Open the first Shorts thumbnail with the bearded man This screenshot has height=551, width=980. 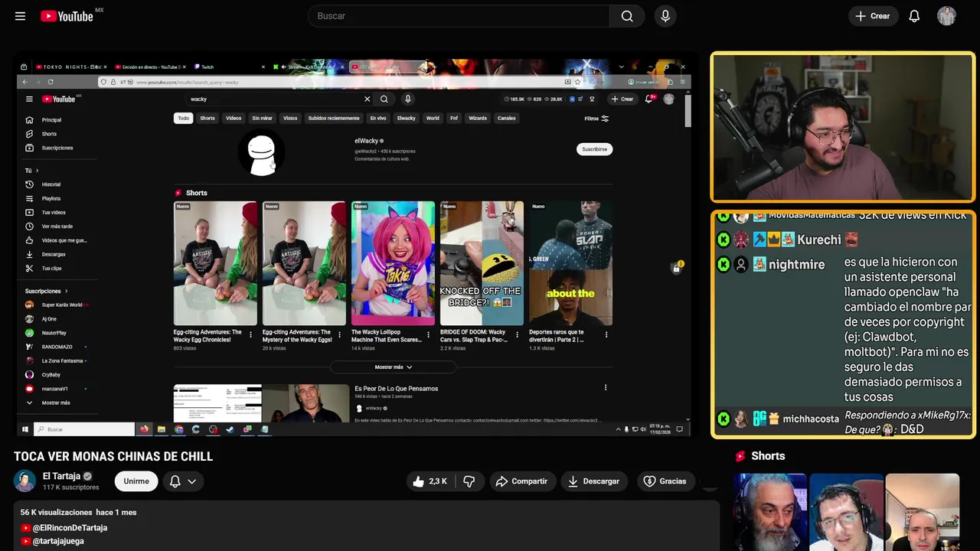[x=770, y=512]
